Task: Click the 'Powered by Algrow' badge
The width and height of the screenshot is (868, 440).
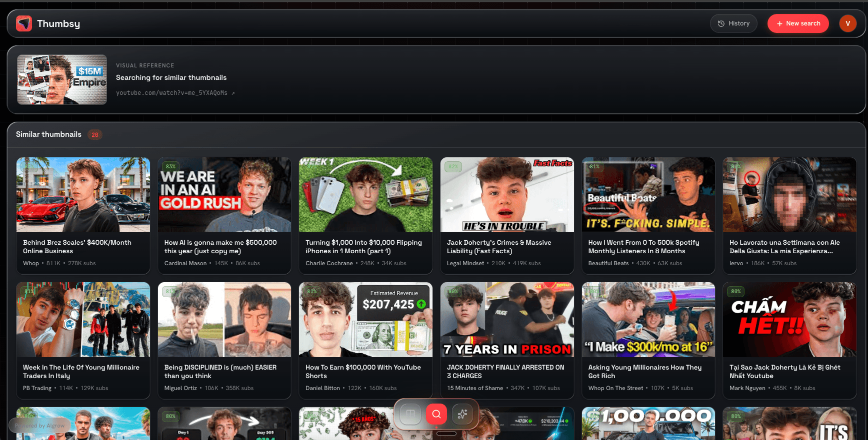Action: (40, 426)
